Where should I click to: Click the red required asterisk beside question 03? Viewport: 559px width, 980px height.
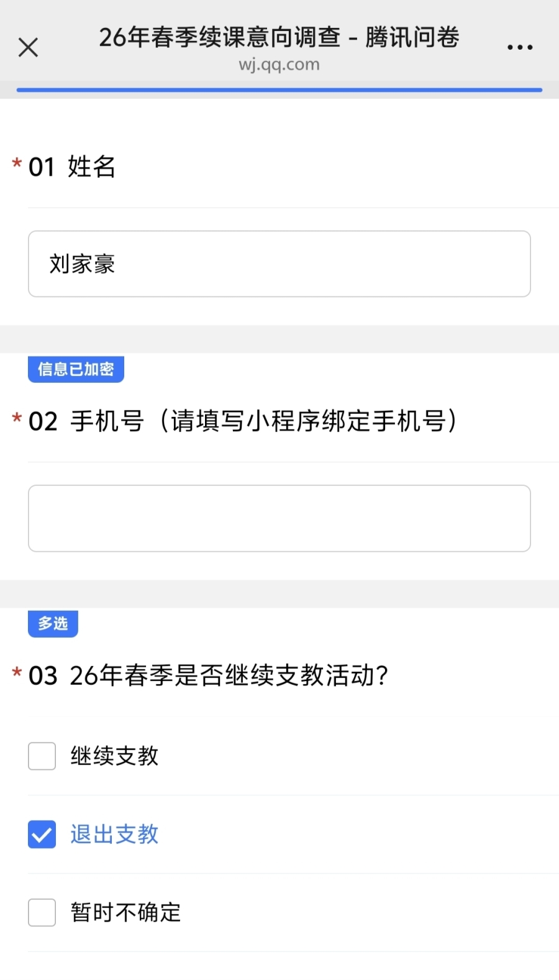point(17,673)
